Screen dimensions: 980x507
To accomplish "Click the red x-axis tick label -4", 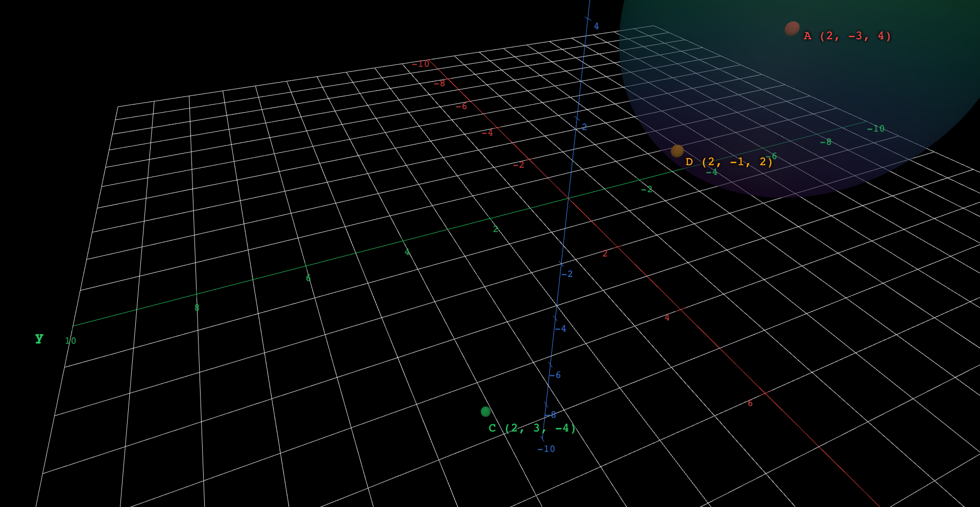I will pyautogui.click(x=487, y=133).
